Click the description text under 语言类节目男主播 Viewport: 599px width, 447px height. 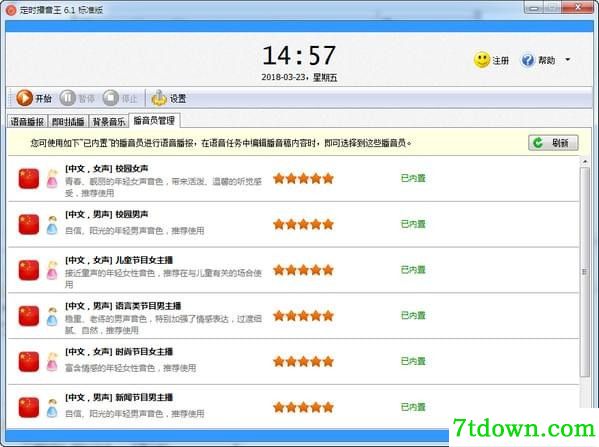coord(163,324)
